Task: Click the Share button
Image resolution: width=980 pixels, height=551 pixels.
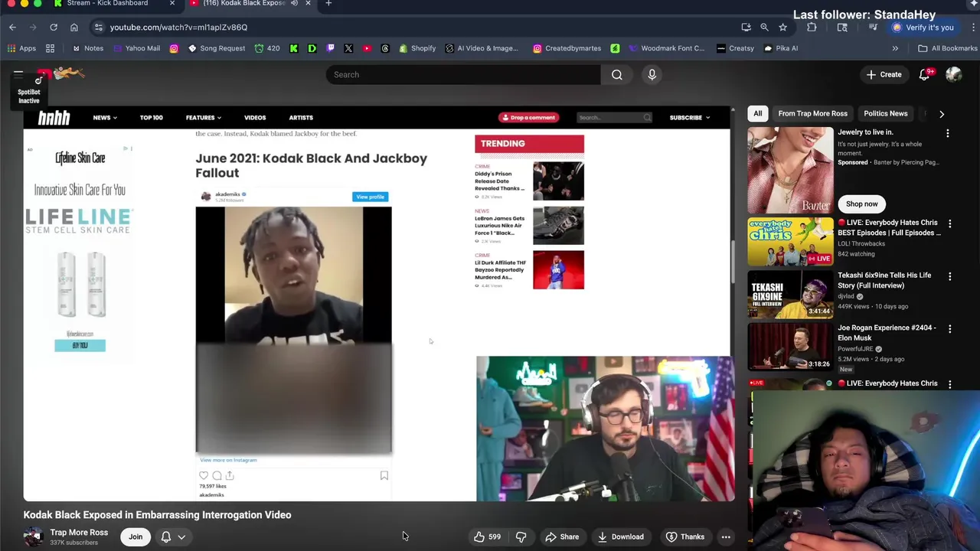Action: pos(562,536)
